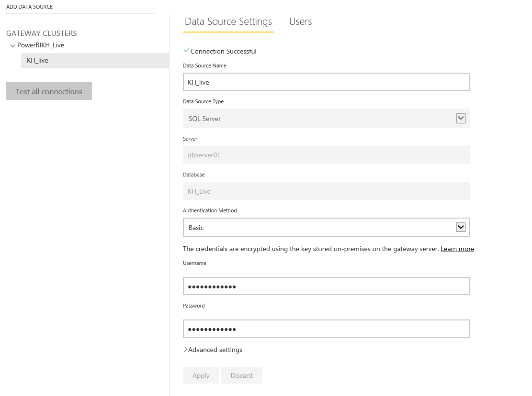
Task: Focus the Password field
Action: [327, 329]
